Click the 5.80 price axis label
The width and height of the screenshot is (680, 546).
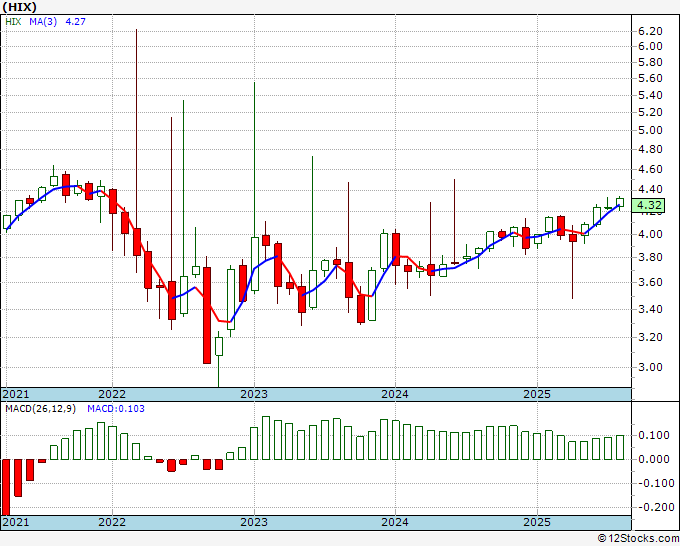tap(650, 62)
